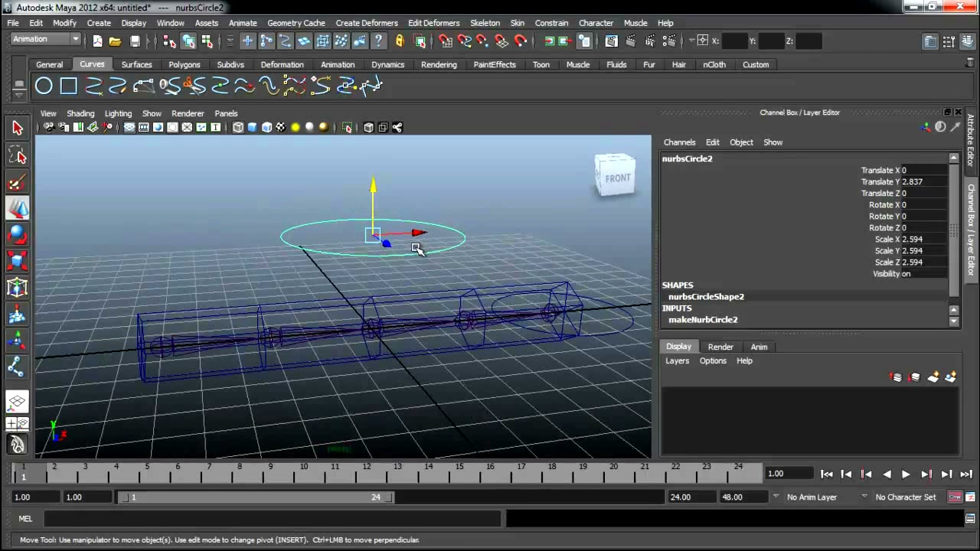Toggle auto keyframe key button

[x=955, y=497]
